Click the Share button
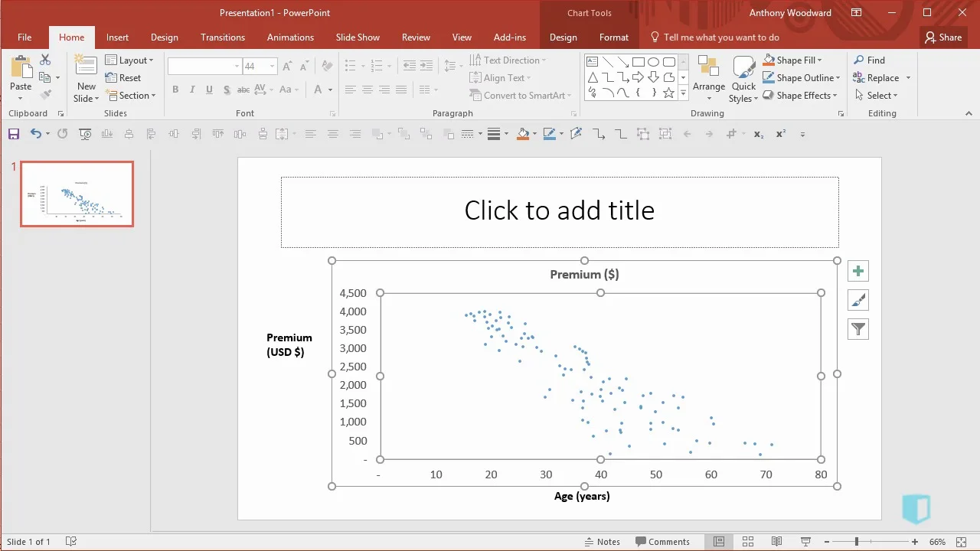 coord(942,37)
